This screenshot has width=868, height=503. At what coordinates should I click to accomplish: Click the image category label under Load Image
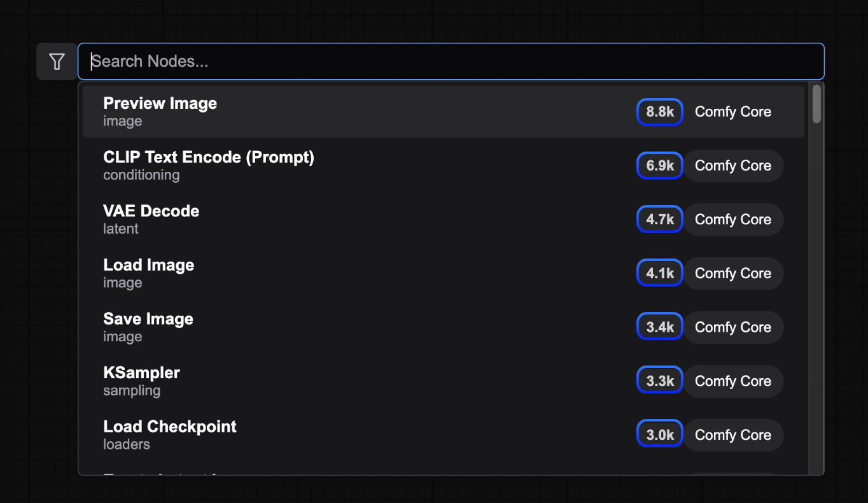pos(122,283)
